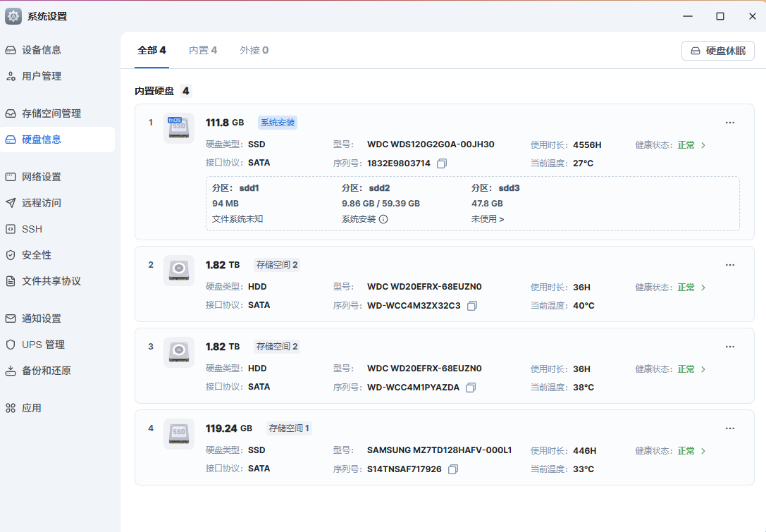This screenshot has height=532, width=766.
Task: Click the 47.8 GB size of sdd3
Action: coord(487,203)
